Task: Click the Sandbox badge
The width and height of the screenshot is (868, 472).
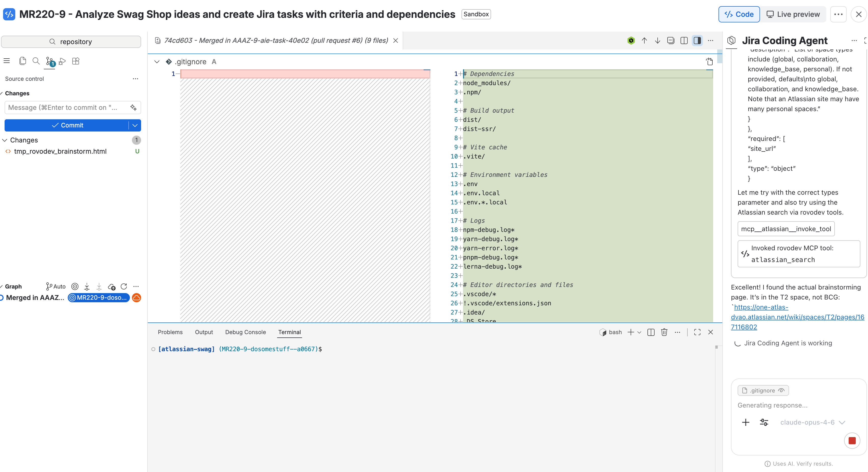Action: 476,14
